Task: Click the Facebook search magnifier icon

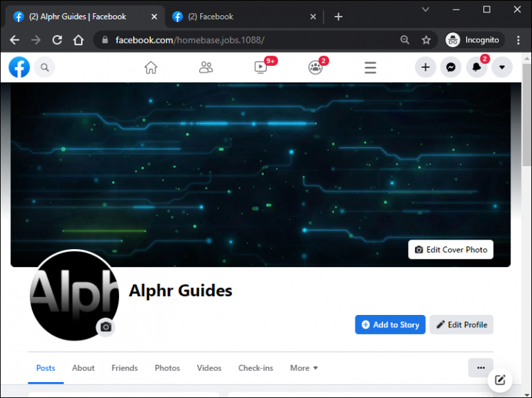Action: pos(44,67)
